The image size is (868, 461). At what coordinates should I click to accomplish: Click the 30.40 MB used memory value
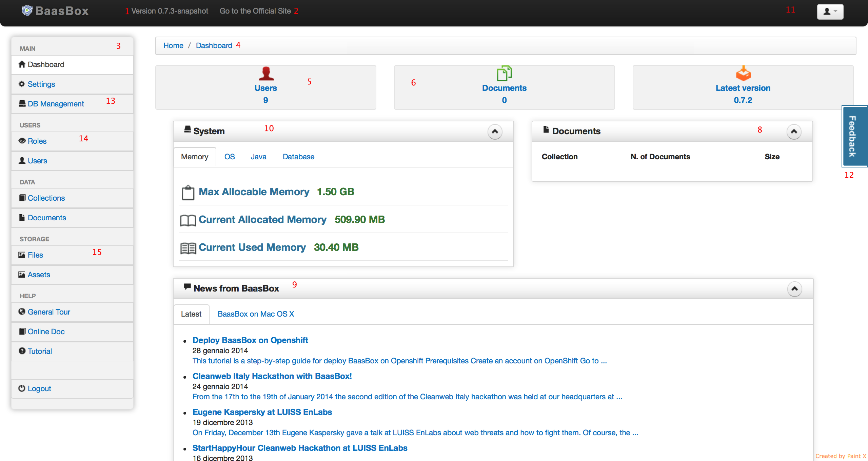336,247
